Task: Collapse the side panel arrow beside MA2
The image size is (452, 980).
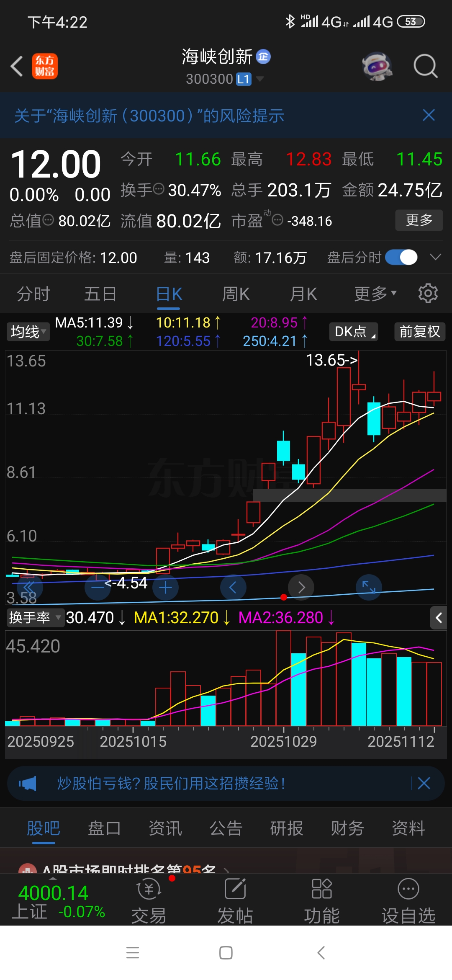Action: click(439, 618)
